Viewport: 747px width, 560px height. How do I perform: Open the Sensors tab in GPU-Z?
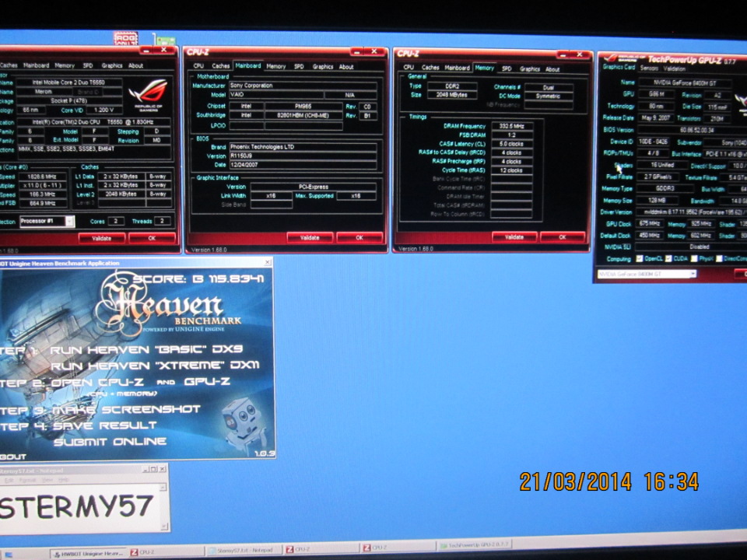(x=649, y=68)
